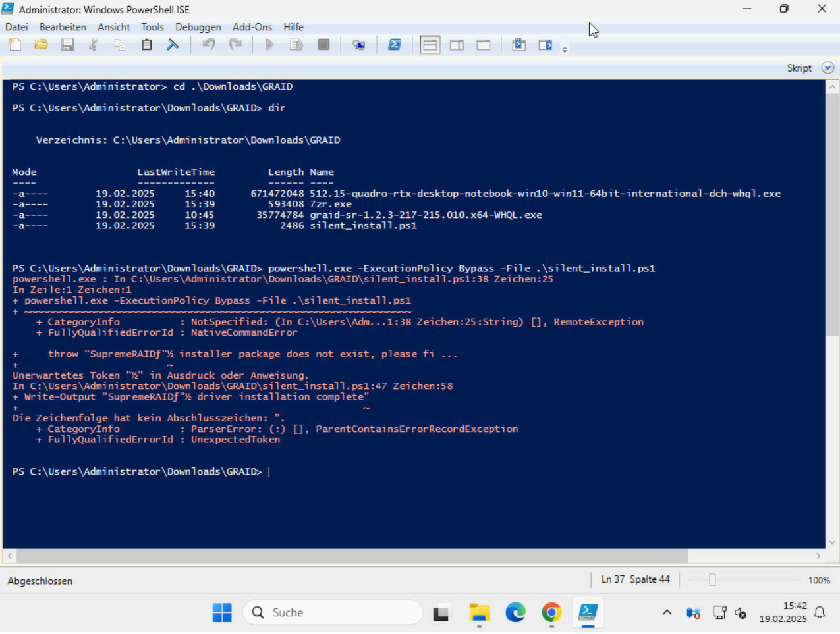This screenshot has height=634, width=840.
Task: Expand the Skript pane chevron
Action: (x=827, y=68)
